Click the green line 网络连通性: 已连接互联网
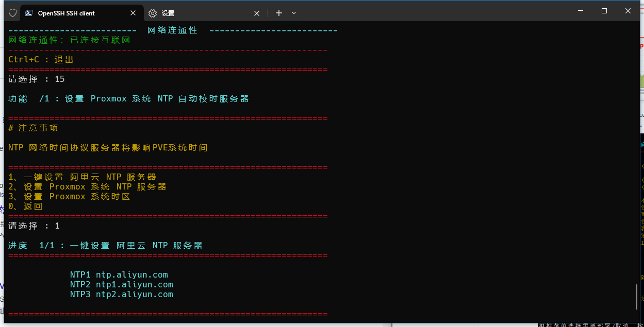644x327 pixels. 70,40
